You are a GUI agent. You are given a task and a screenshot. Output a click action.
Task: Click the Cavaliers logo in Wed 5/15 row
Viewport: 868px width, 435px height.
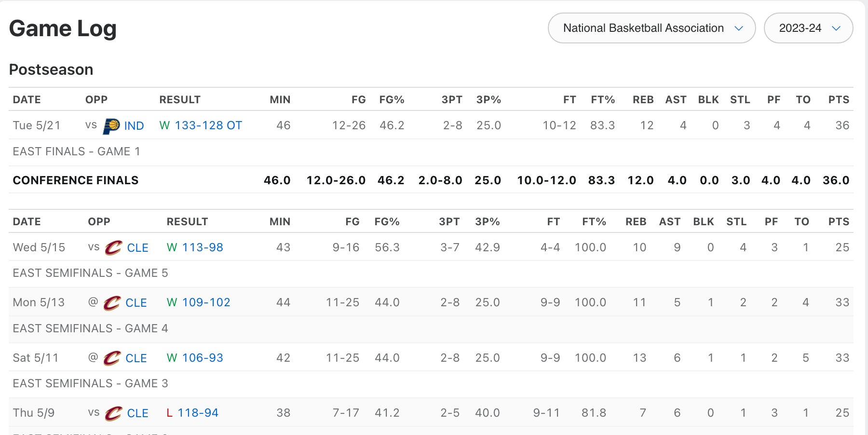pyautogui.click(x=114, y=248)
